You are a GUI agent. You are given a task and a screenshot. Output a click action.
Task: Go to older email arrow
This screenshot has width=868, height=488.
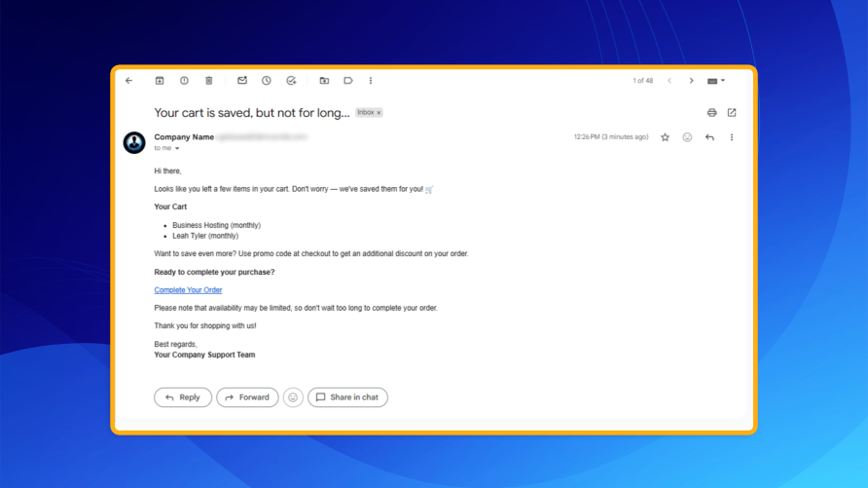click(692, 81)
